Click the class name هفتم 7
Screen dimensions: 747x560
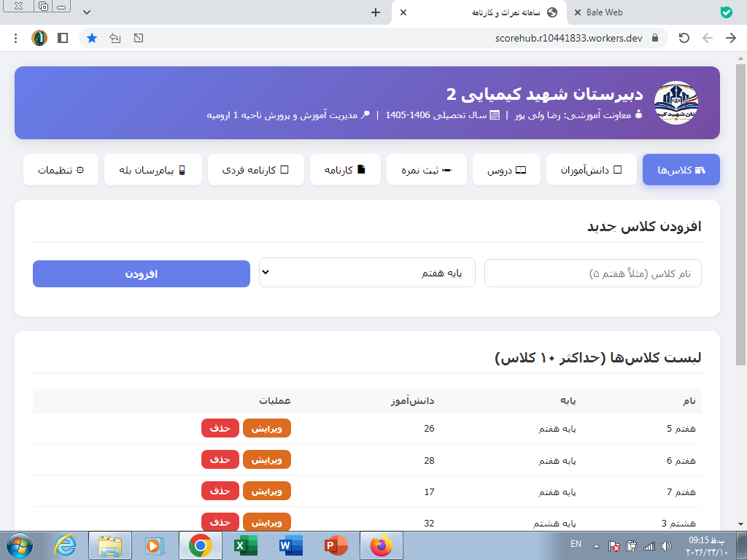point(681,491)
